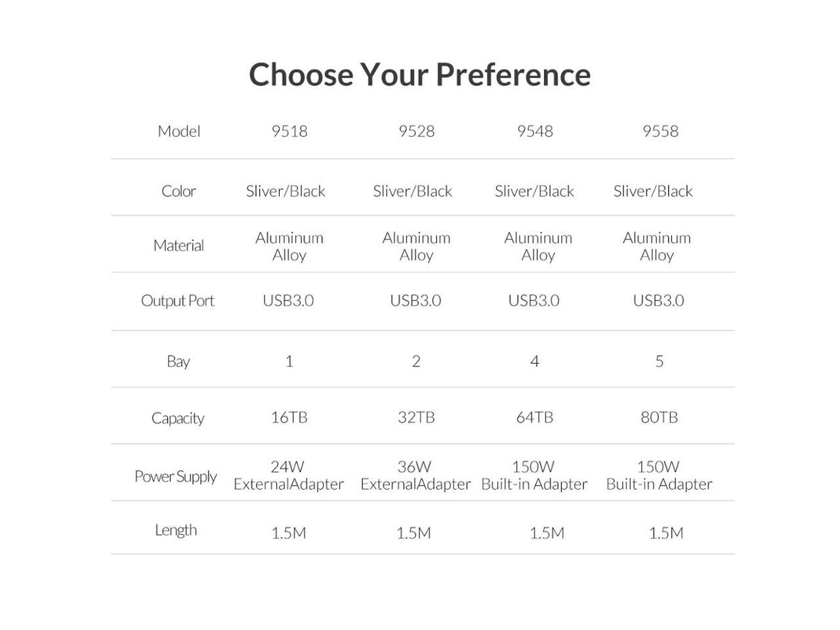Select model 9518 column header

tap(289, 131)
